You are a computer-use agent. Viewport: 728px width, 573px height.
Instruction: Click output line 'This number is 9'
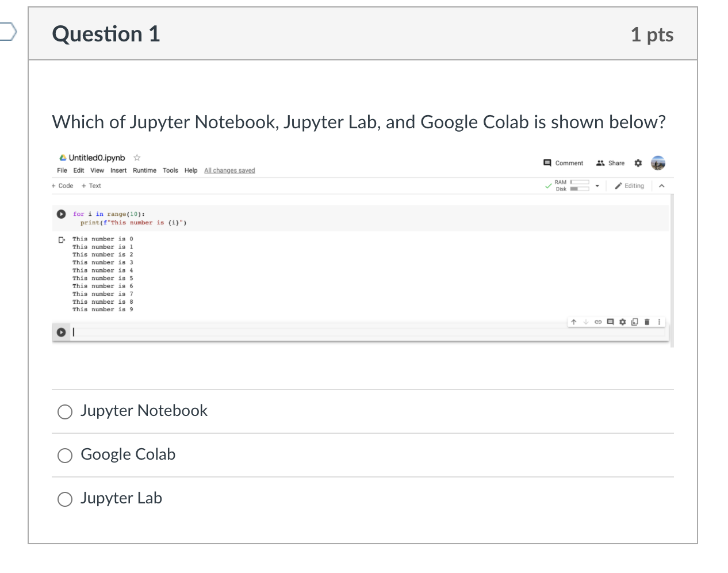(103, 310)
